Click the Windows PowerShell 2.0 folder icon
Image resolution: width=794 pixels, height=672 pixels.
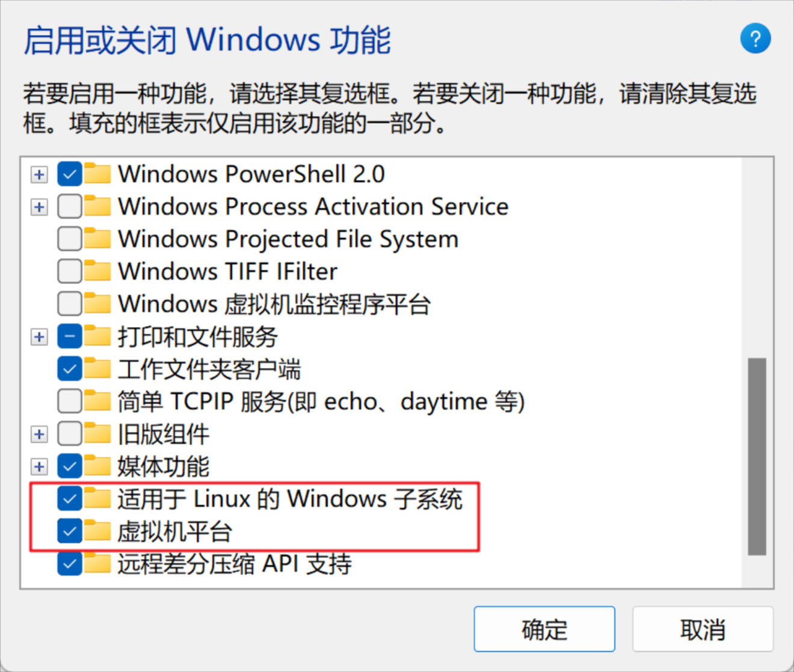point(97,174)
